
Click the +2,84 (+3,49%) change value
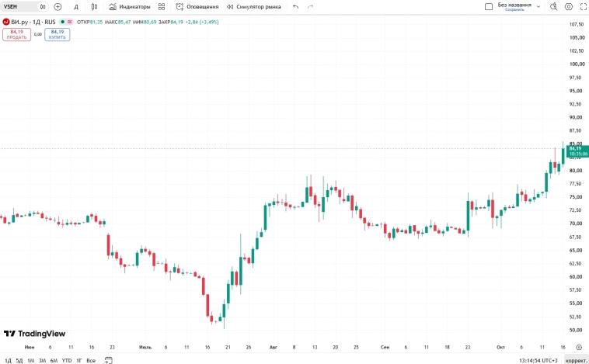coord(202,23)
